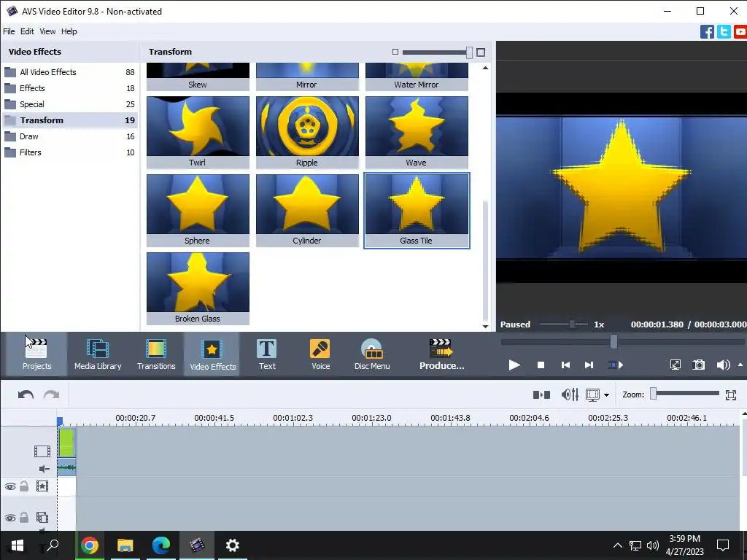Open the Facebook link icon
The image size is (747, 560).
(x=707, y=32)
